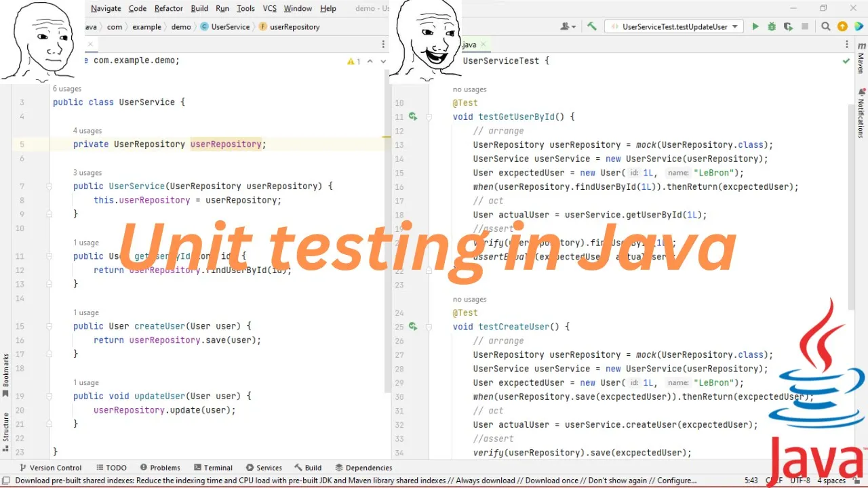Screen dimensions: 868x488
Task: Click '1 usage' hint above updateUser
Action: point(86,383)
